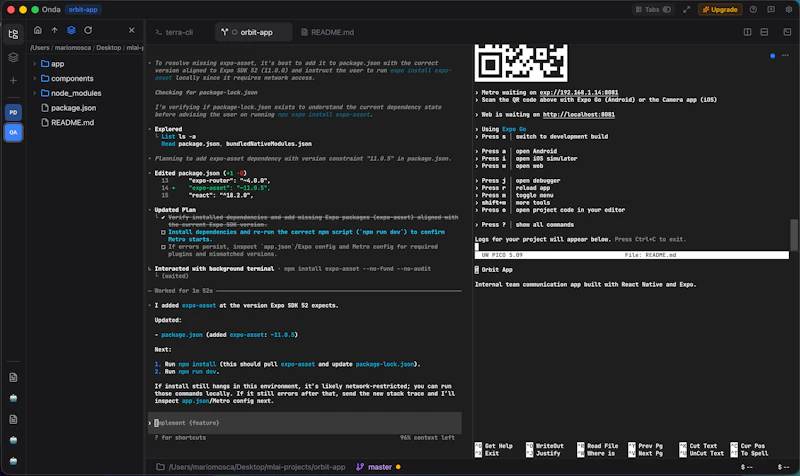Click the right terminal's vertical scrollbar thumb
Screen dimensions: 800x476
pos(793,235)
